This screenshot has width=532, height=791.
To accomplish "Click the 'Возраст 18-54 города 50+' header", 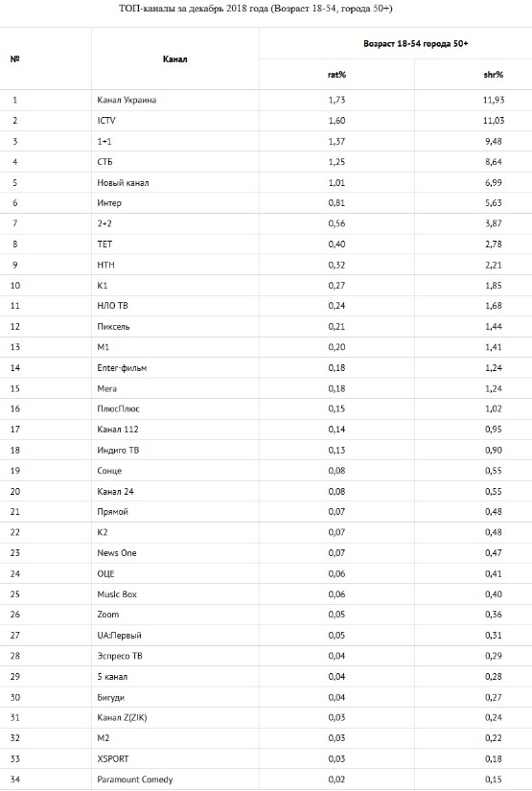I will pyautogui.click(x=415, y=44).
